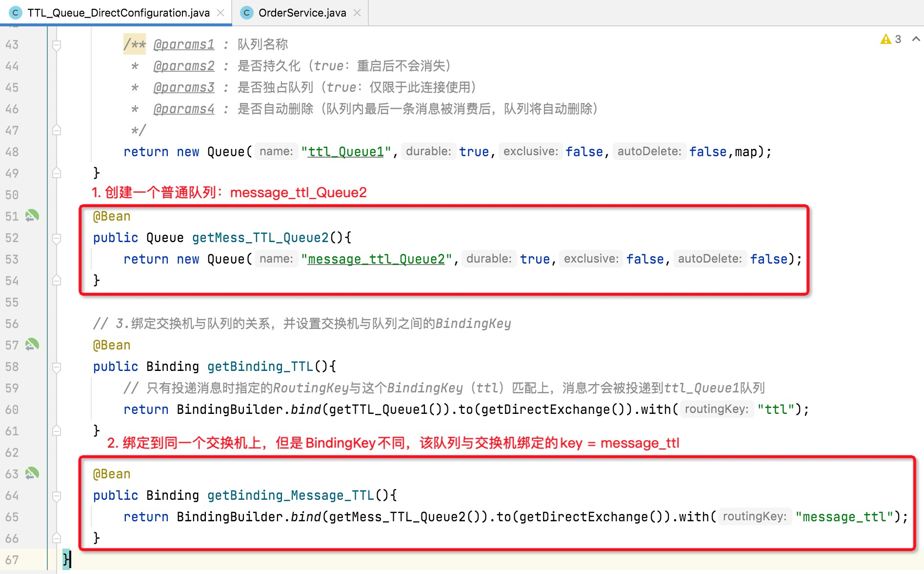Click the Java class icon on TTL_Queue_DirectConfiguration tab

[x=15, y=13]
